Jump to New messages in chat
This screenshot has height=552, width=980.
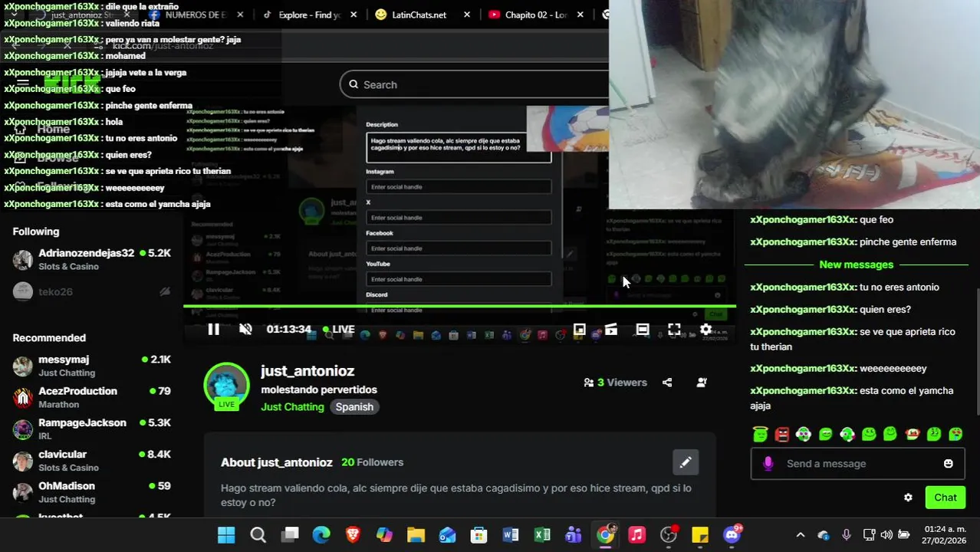pos(856,264)
